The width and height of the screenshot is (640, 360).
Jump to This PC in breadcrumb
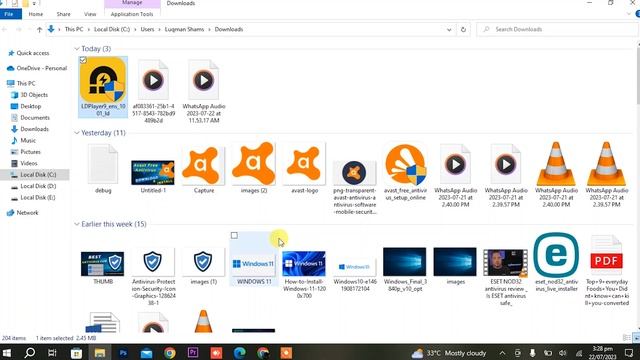(x=73, y=29)
